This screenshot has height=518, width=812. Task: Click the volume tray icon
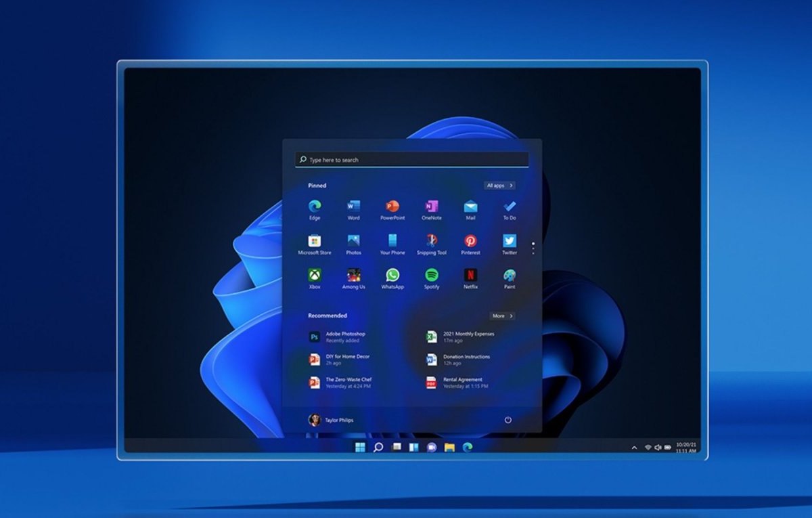point(658,448)
